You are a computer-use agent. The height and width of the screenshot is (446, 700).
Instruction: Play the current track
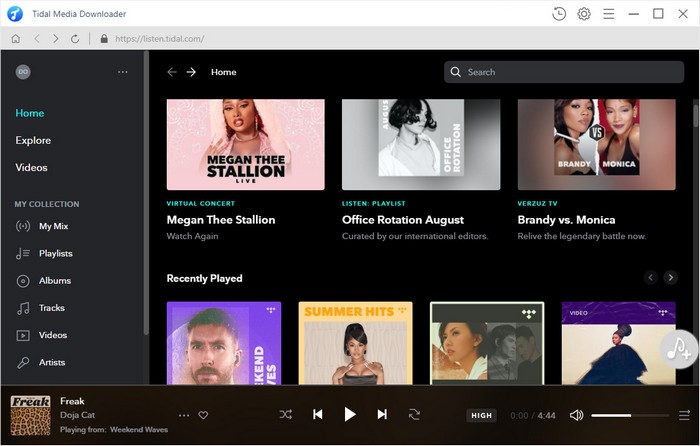(350, 415)
